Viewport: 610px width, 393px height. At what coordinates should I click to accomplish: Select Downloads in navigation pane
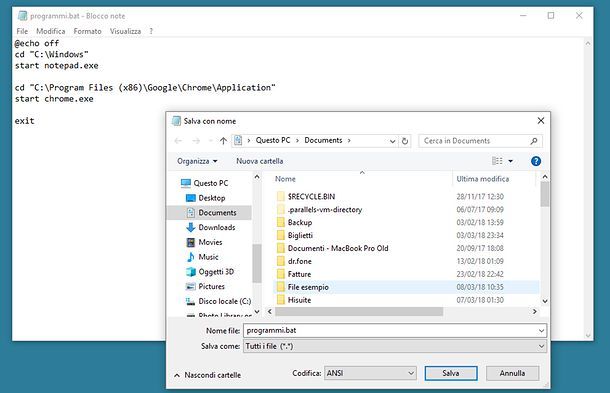(x=217, y=228)
